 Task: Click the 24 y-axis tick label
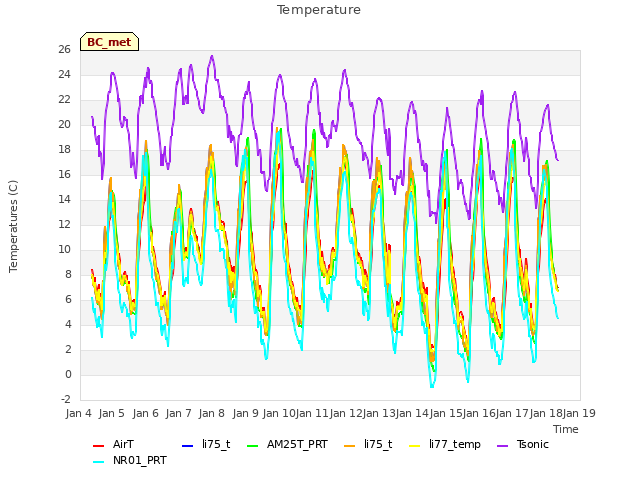click(64, 74)
